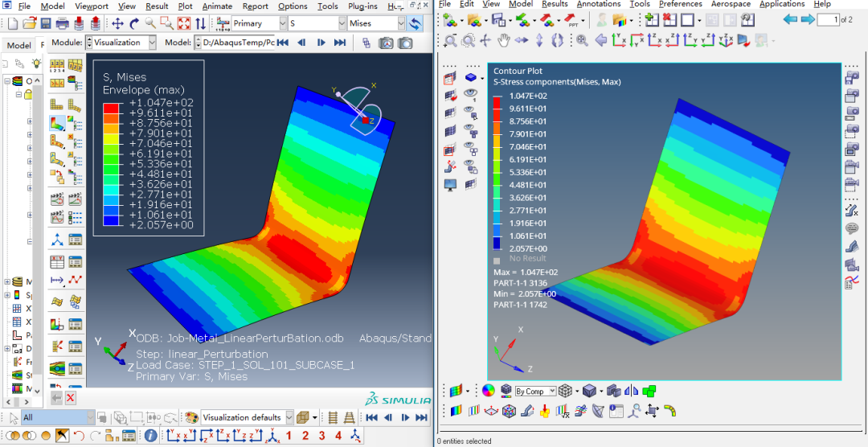This screenshot has width=868, height=447.
Task: Click Cycle Views arrows icon in Abaqus
Action: click(x=200, y=24)
